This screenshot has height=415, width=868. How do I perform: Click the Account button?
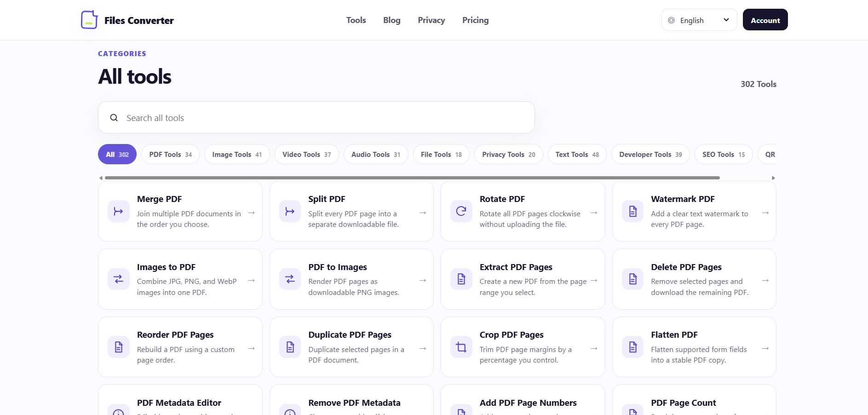point(765,20)
